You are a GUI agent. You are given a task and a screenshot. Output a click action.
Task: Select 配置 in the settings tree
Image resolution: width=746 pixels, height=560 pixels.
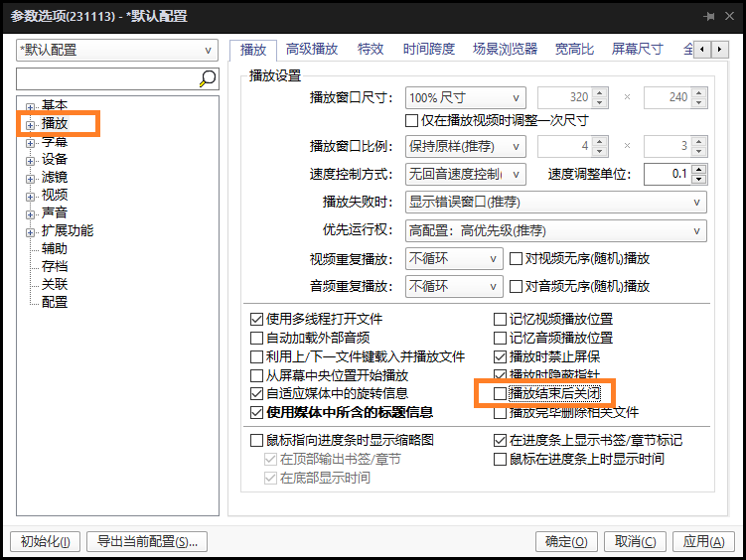tap(55, 303)
